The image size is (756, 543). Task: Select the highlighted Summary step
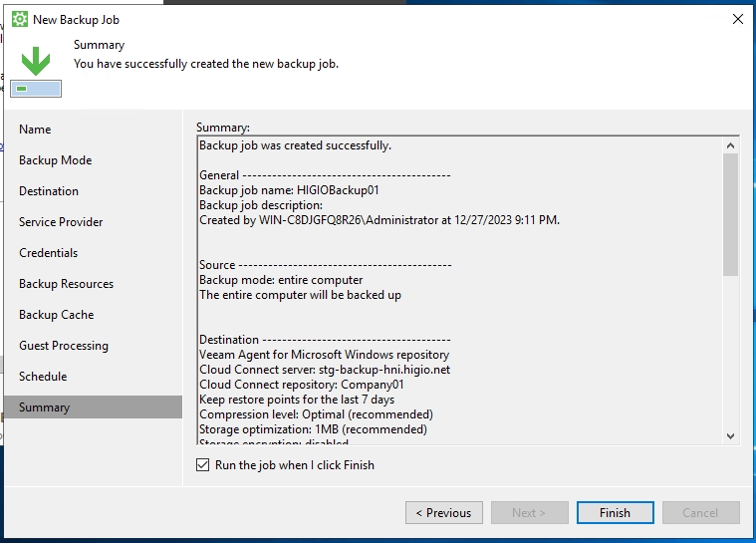[x=45, y=407]
